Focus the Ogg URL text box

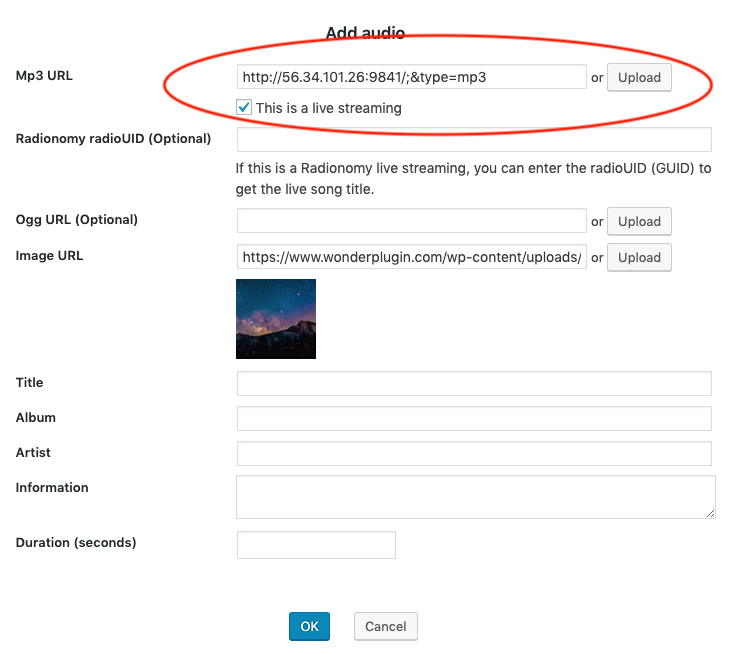pos(411,221)
